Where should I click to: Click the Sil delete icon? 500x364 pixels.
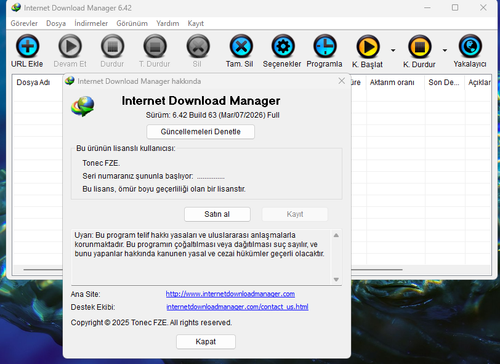click(198, 46)
